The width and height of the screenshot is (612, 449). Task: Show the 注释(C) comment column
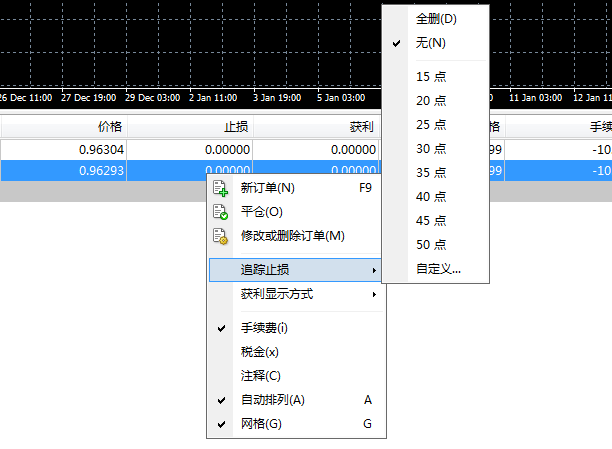(x=260, y=376)
